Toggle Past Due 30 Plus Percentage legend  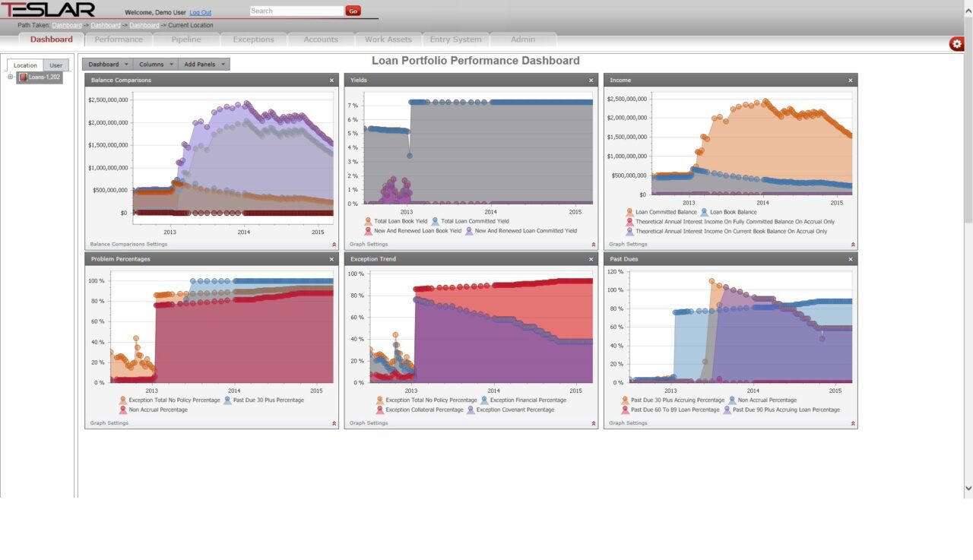coord(263,400)
